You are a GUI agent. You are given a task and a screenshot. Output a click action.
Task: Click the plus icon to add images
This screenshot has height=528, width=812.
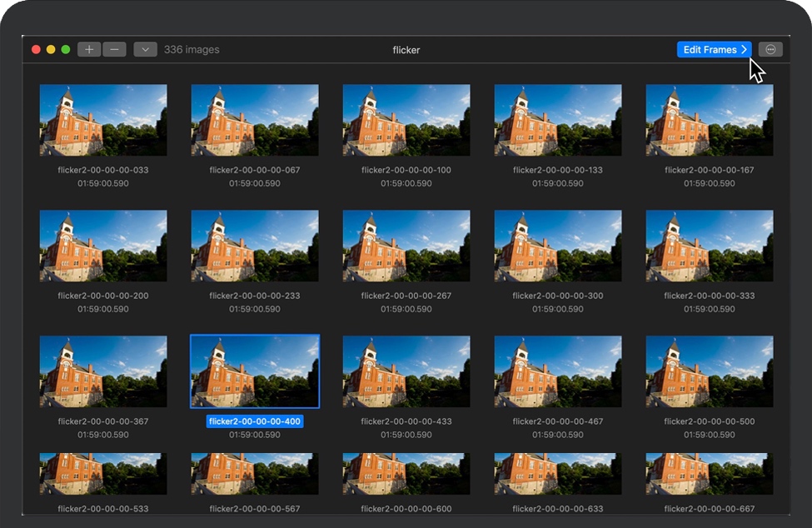point(89,50)
